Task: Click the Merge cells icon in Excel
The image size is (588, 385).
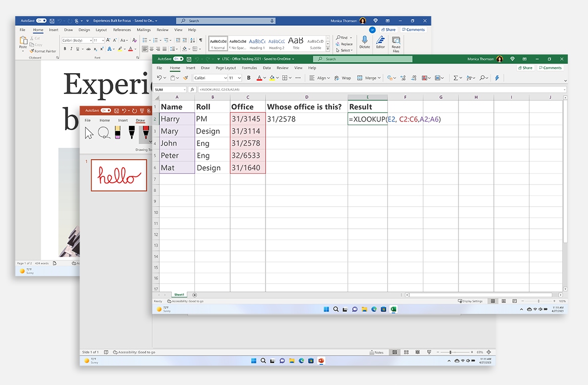Action: coord(360,78)
